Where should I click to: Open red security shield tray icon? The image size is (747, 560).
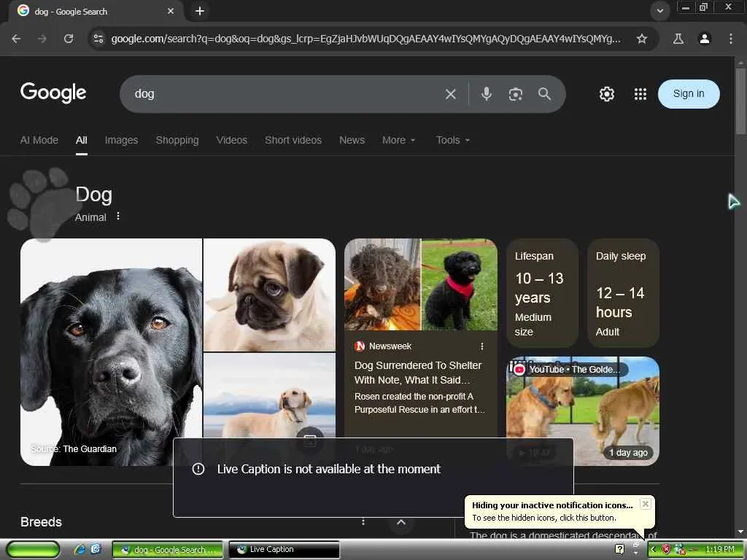[666, 550]
